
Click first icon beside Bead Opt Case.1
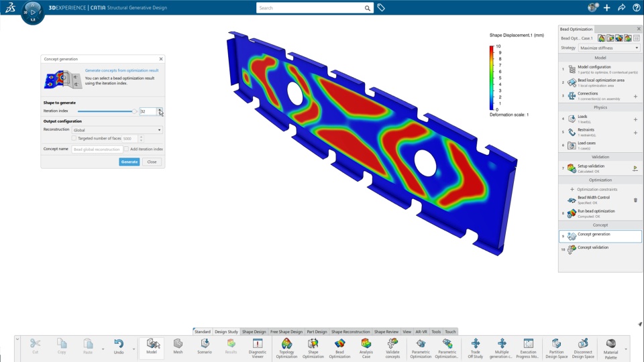[x=601, y=38]
